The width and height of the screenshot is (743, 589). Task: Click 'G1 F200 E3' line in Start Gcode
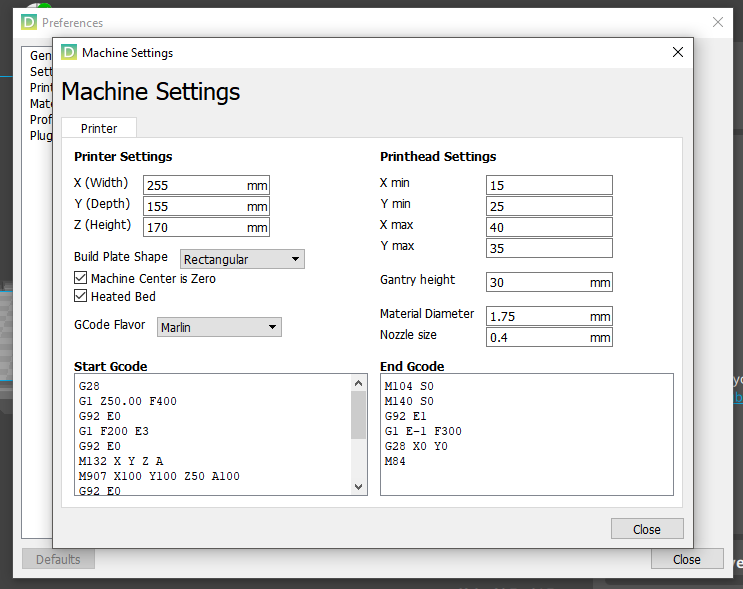(x=114, y=431)
